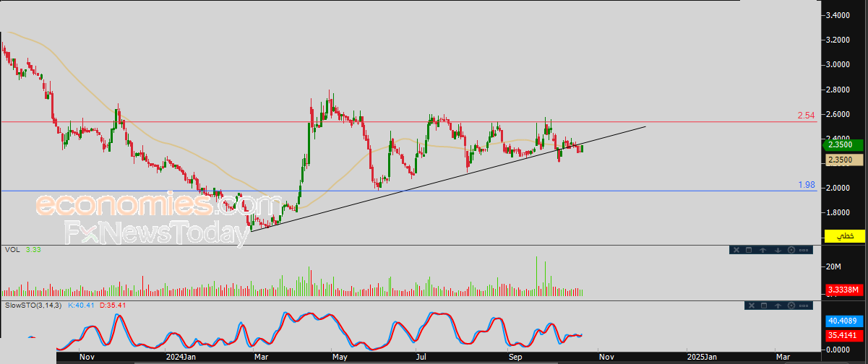
Task: Open more options for SlowSTO panel
Action: coord(804,306)
